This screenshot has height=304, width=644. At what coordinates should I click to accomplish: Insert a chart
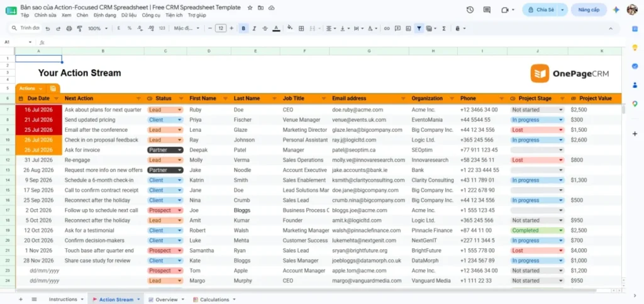tap(408, 28)
